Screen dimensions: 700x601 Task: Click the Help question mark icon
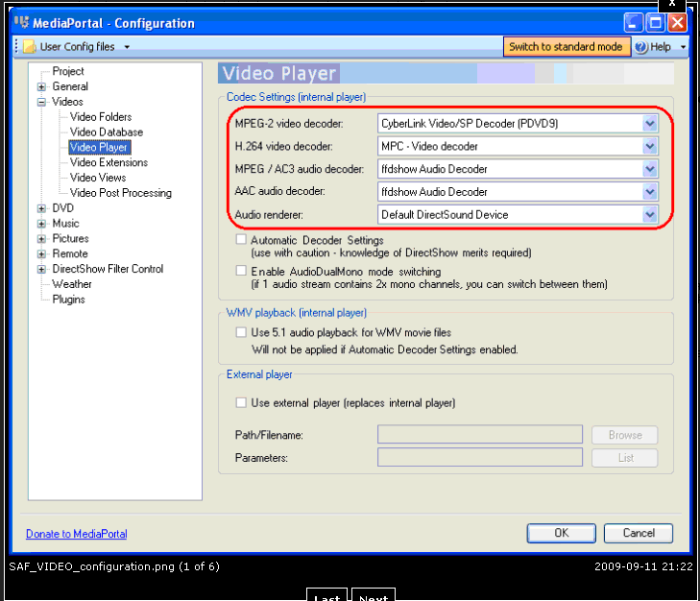click(640, 47)
